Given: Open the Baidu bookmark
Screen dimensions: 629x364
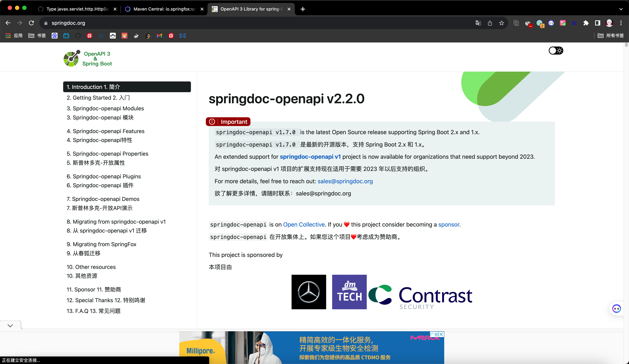Looking at the screenshot, I should tap(54, 36).
